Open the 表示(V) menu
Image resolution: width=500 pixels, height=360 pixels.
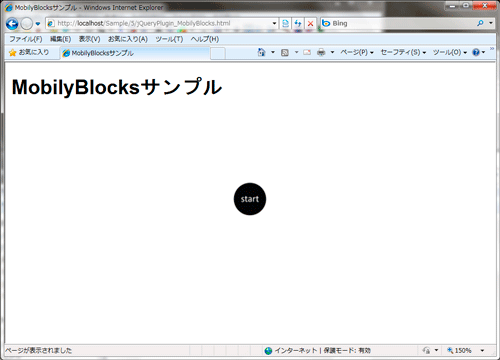[89, 39]
